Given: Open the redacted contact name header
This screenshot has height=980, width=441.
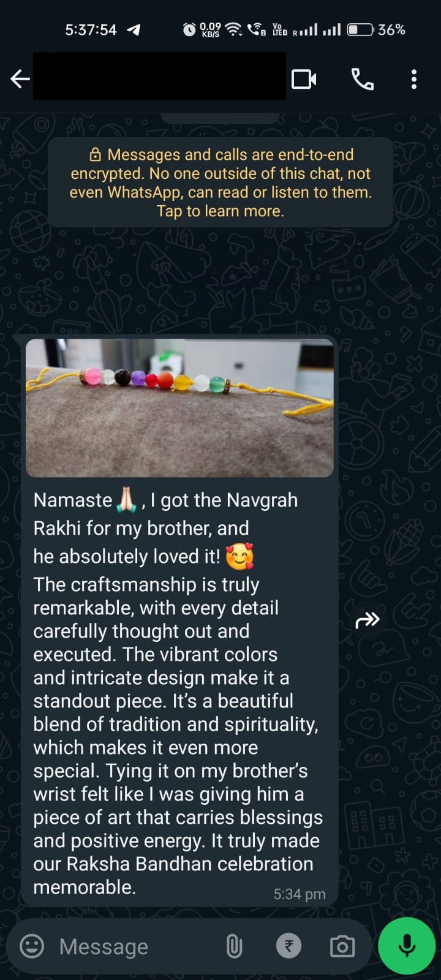Looking at the screenshot, I should (x=159, y=76).
